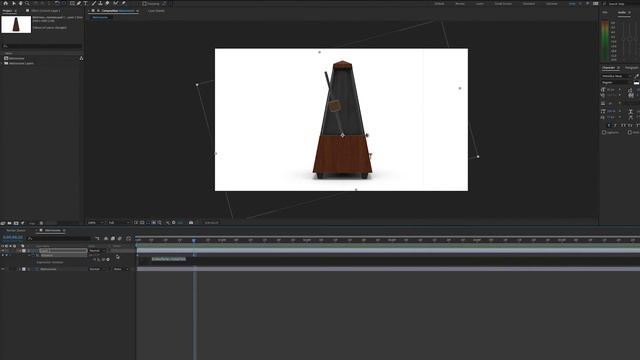Click Interpret Footage icon in Project panel
640x360 pixels.
click(x=3, y=223)
